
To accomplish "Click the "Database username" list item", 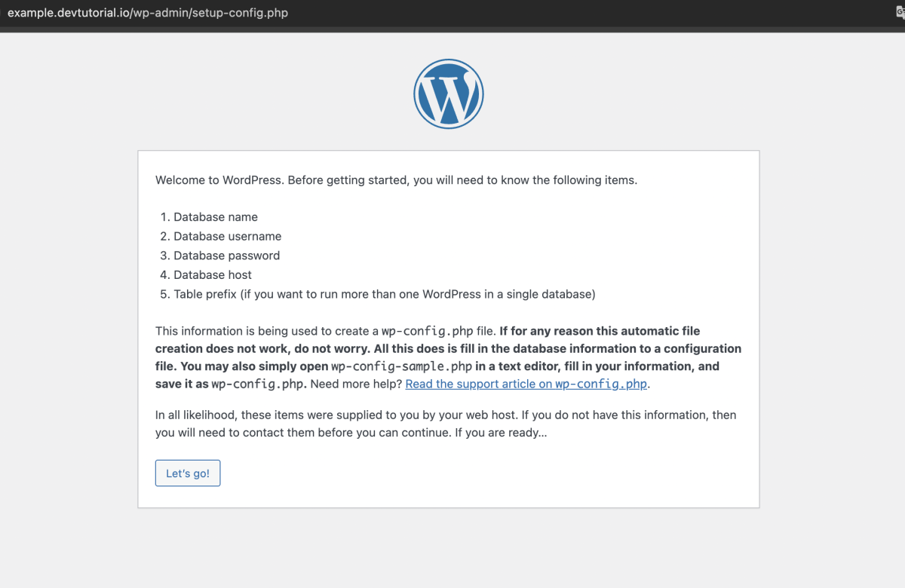I will 227,236.
